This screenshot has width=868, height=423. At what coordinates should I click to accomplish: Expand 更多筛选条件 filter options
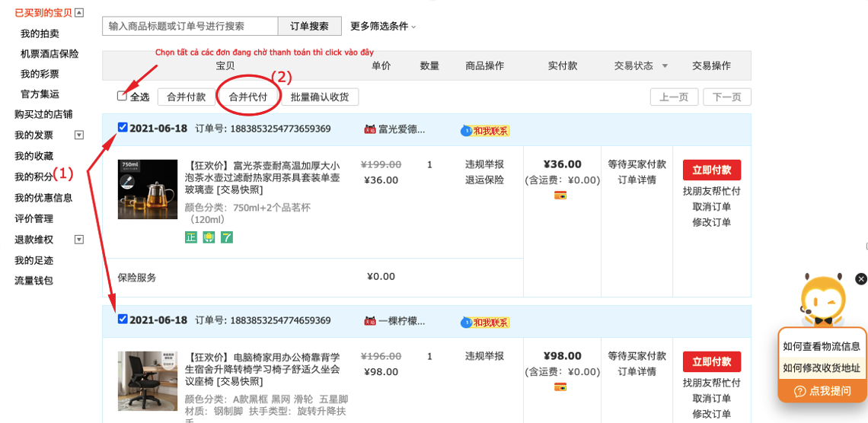coord(382,26)
